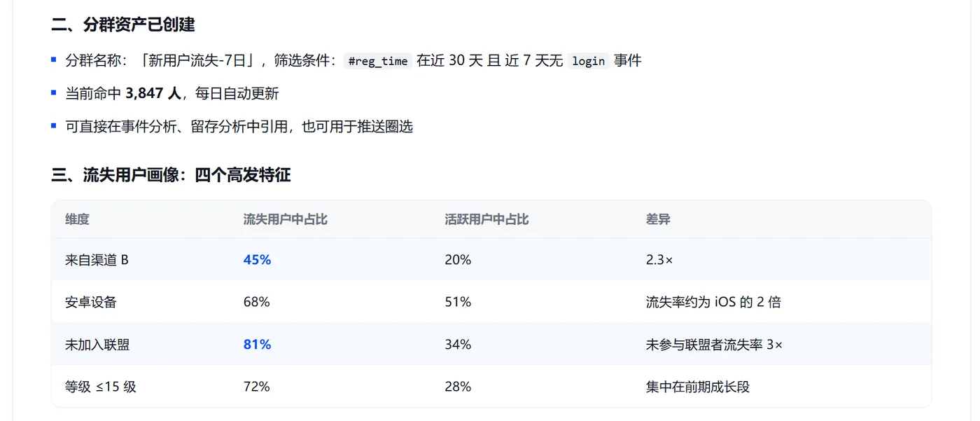
Task: Click the 2.3× difference cell
Action: click(659, 260)
